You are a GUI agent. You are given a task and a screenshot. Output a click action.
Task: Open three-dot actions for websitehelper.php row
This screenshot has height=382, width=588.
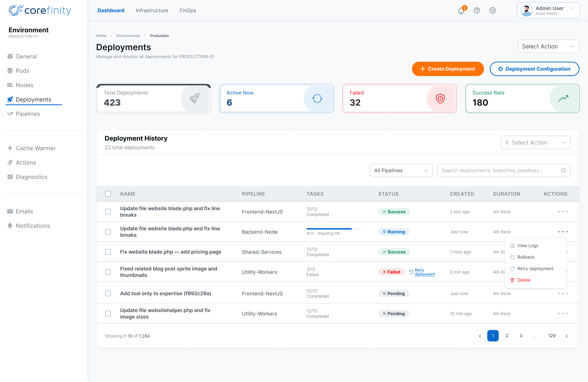coord(563,313)
